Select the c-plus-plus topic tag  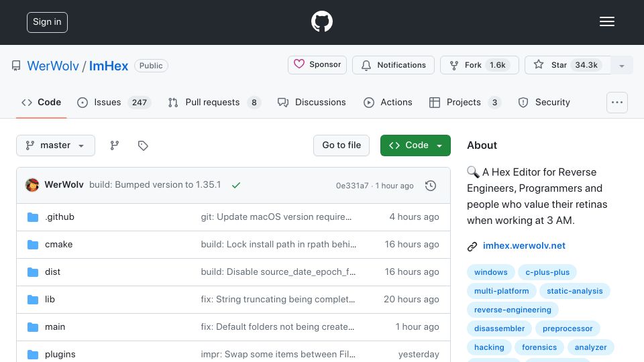pos(547,272)
